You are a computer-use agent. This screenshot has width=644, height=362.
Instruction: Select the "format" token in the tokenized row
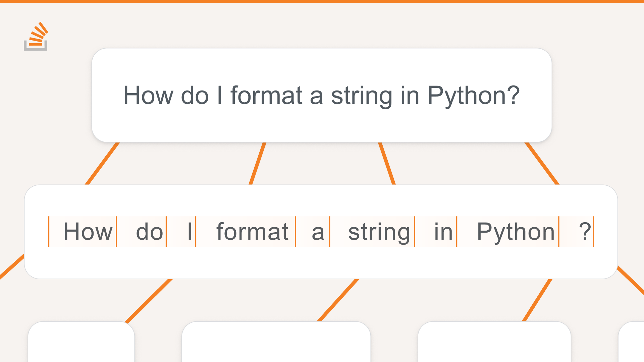252,232
